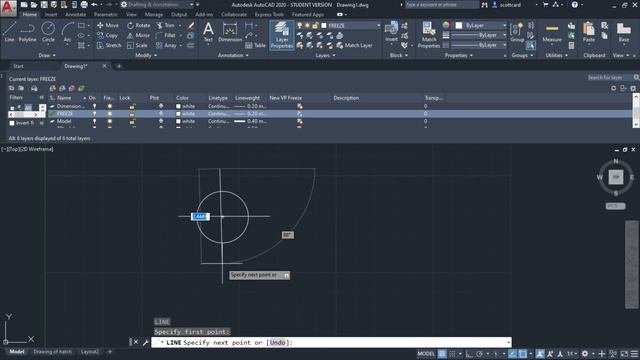Click the Rotate tool
This screenshot has width=640, height=360.
(x=138, y=25)
